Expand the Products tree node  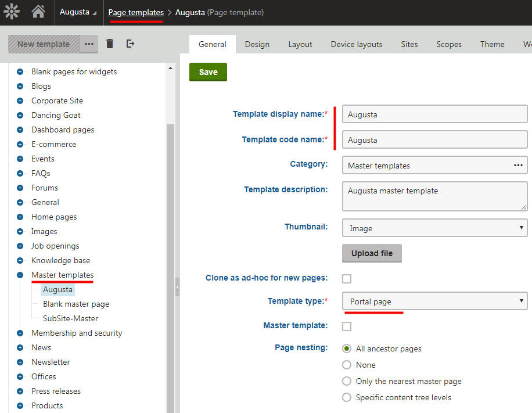point(21,405)
